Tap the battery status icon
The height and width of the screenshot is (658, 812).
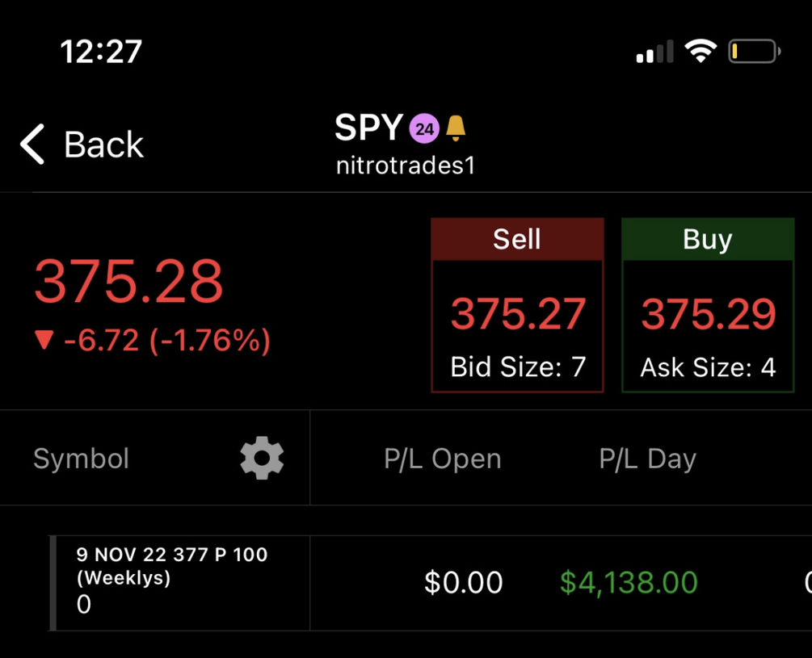point(754,53)
